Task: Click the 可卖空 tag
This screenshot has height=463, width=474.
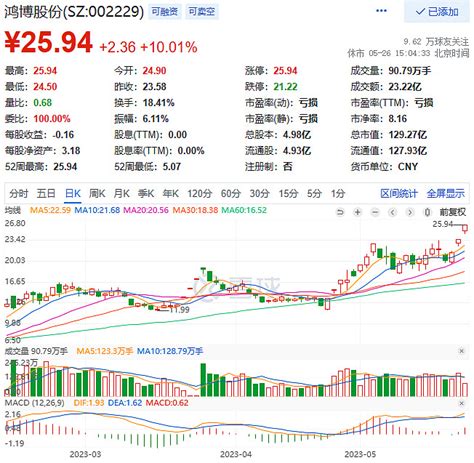Action: (202, 12)
